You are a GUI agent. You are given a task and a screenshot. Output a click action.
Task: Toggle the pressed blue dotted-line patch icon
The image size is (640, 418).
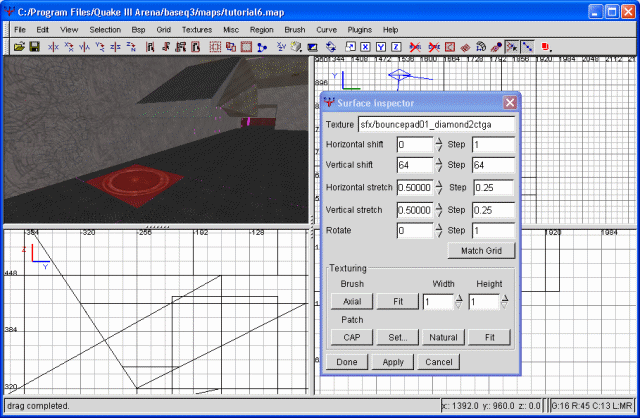[527, 47]
